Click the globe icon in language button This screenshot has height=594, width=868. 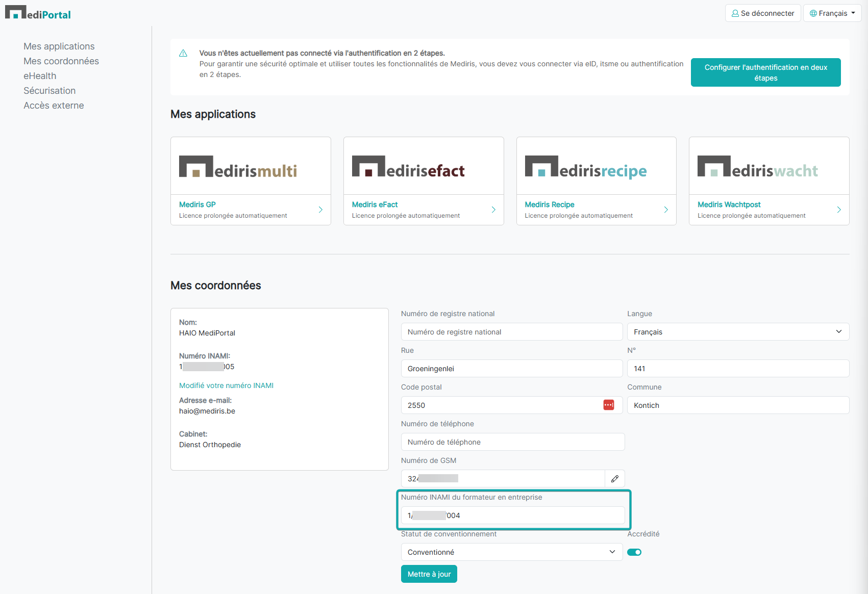click(813, 13)
